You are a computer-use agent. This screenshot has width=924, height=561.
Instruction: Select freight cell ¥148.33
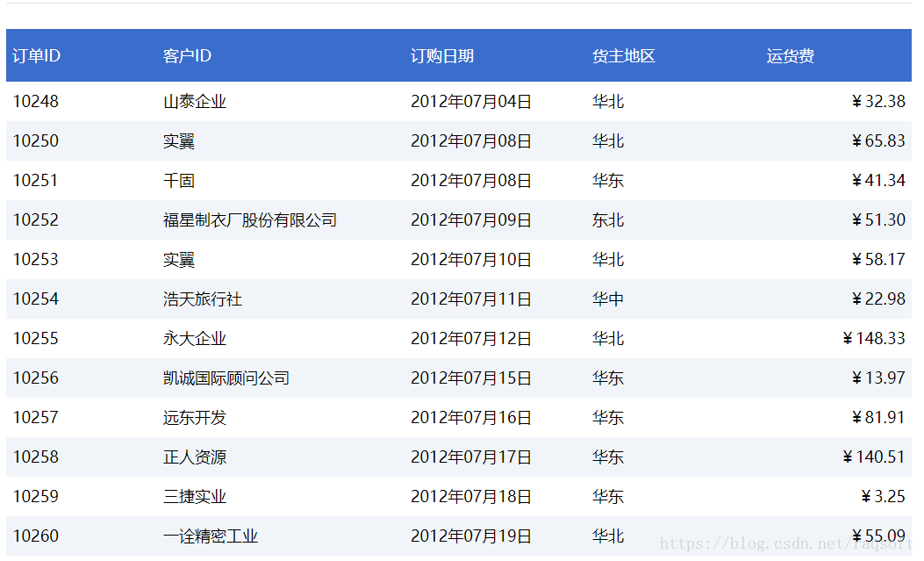click(x=875, y=338)
